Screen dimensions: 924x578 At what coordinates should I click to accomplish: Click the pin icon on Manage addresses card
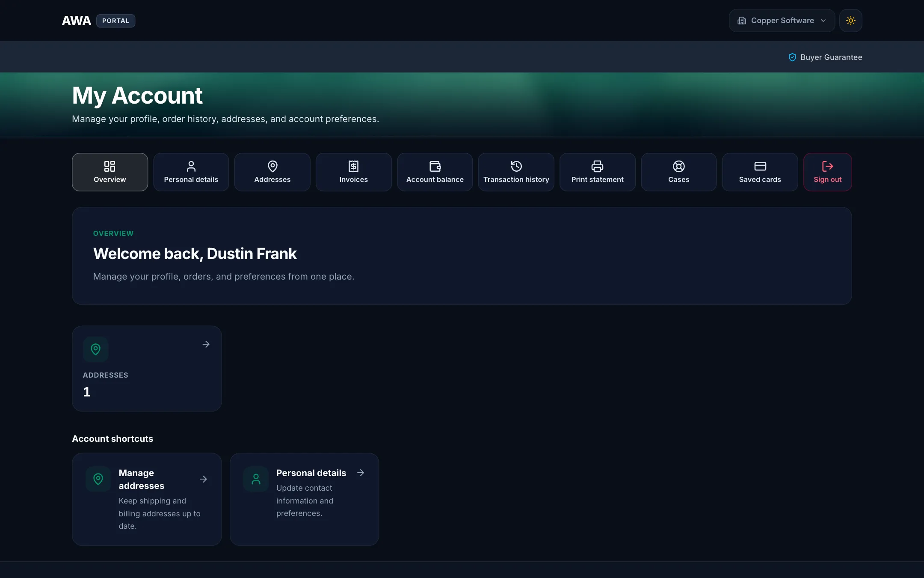[x=98, y=479]
